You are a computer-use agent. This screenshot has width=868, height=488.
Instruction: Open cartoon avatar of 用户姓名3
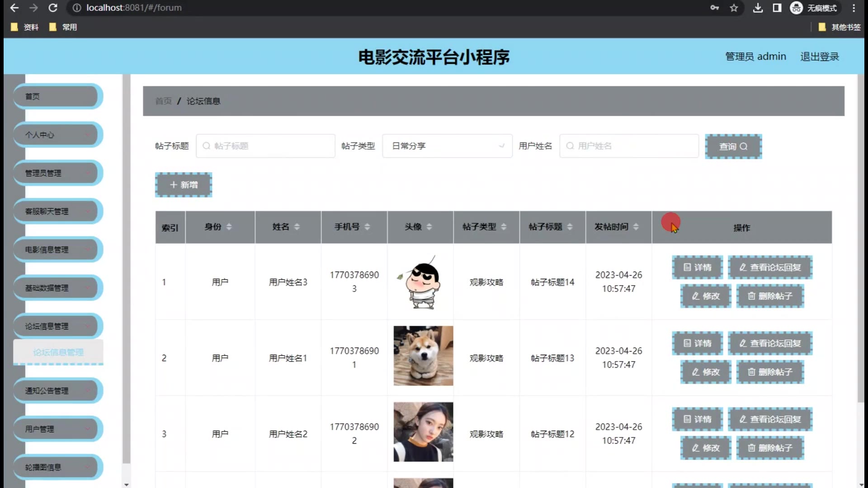tap(423, 282)
